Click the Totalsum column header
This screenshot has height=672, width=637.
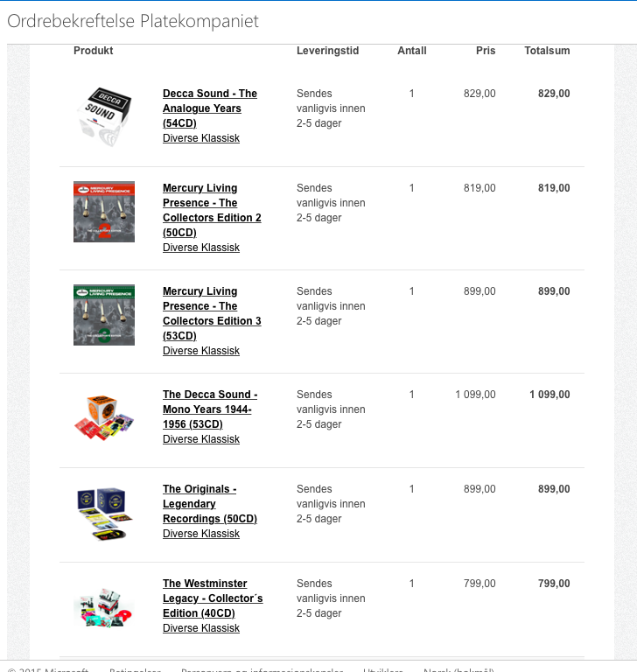547,51
